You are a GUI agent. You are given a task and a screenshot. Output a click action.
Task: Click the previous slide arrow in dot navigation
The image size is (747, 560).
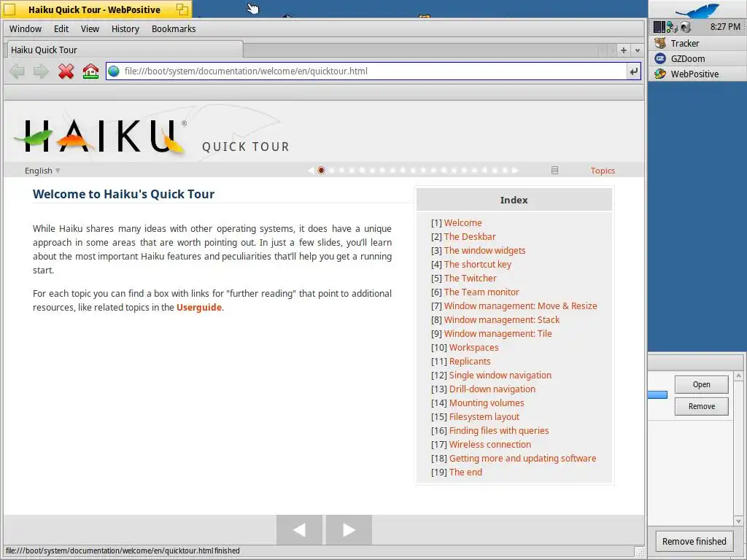point(311,171)
